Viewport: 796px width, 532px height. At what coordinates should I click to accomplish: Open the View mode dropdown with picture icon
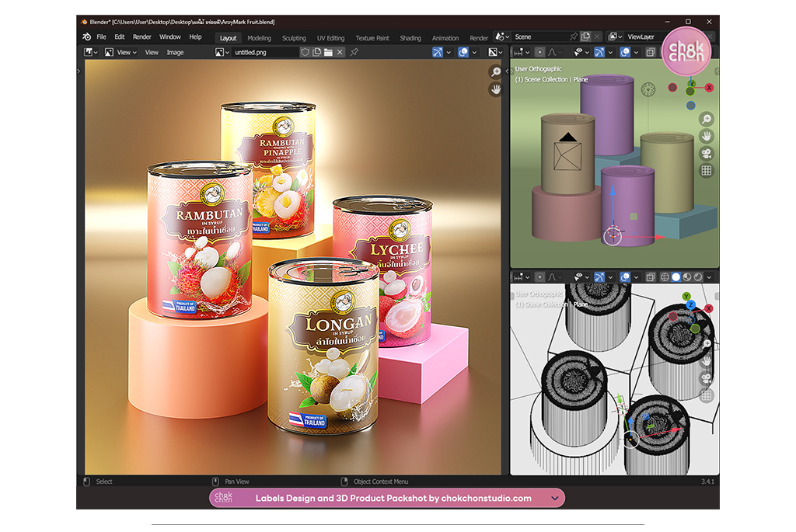coord(120,52)
